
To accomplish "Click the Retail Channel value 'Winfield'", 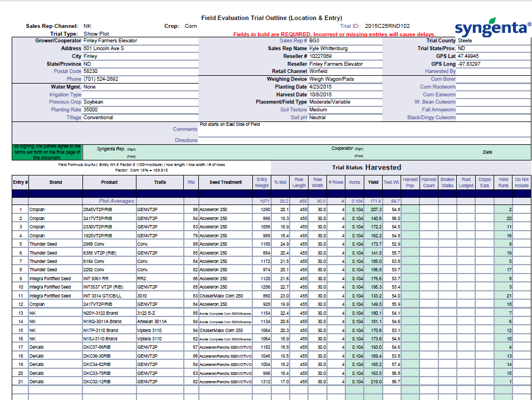I will [318, 71].
